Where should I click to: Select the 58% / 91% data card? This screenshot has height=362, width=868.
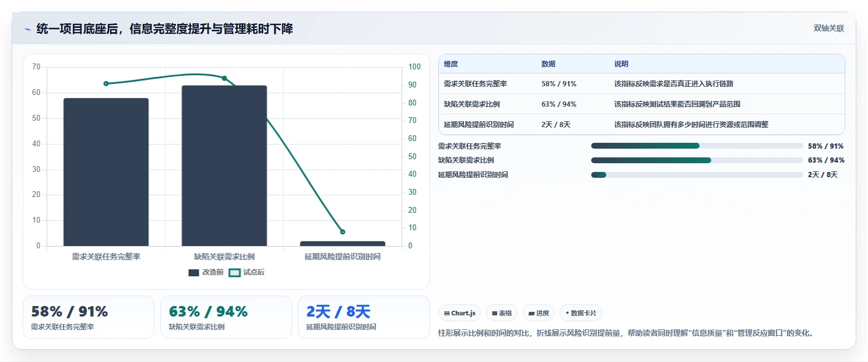coord(89,317)
